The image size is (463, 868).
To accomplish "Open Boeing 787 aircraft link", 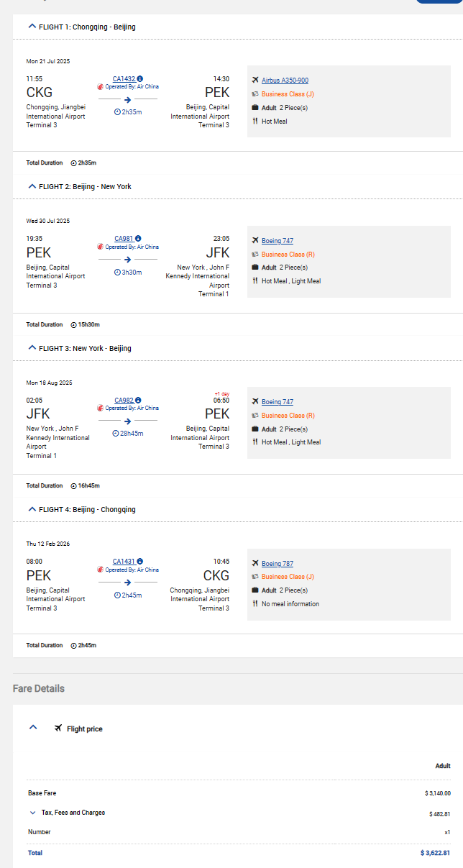I will [x=277, y=564].
